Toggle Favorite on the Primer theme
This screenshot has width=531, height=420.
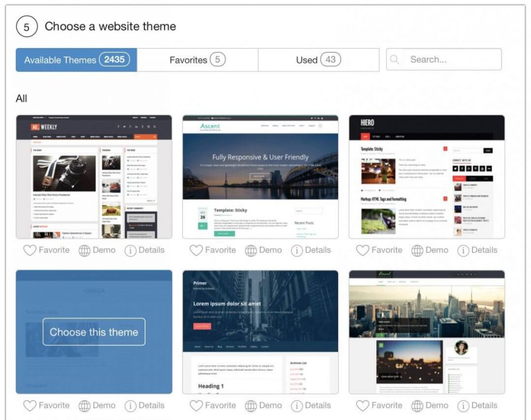[x=196, y=405]
